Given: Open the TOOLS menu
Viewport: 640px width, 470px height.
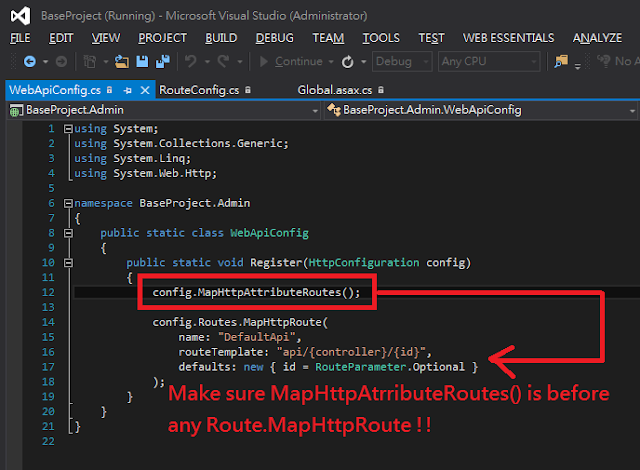Looking at the screenshot, I should tap(381, 38).
